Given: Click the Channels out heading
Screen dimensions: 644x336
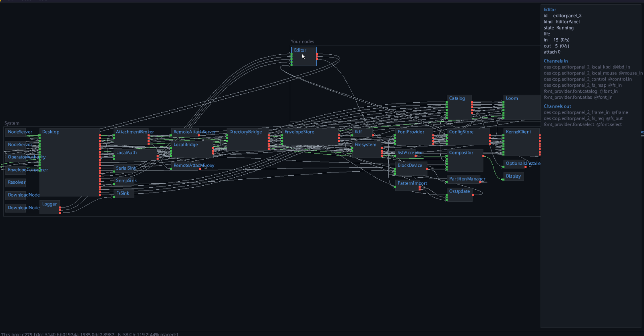Looking at the screenshot, I should click(x=557, y=106).
